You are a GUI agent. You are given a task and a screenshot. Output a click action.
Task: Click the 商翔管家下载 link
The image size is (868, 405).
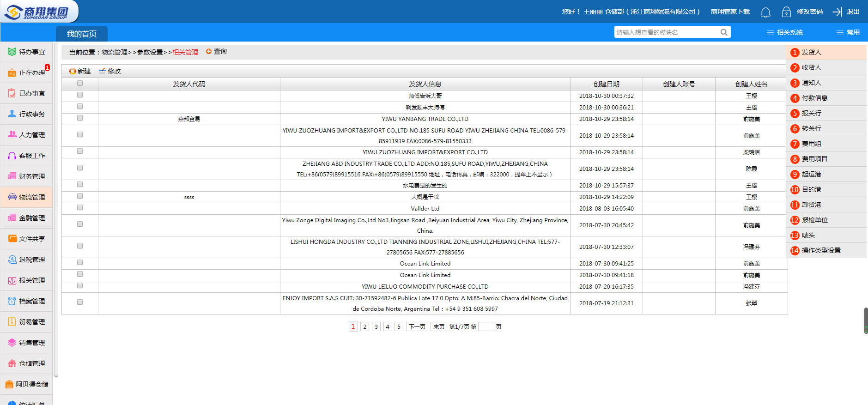click(730, 12)
